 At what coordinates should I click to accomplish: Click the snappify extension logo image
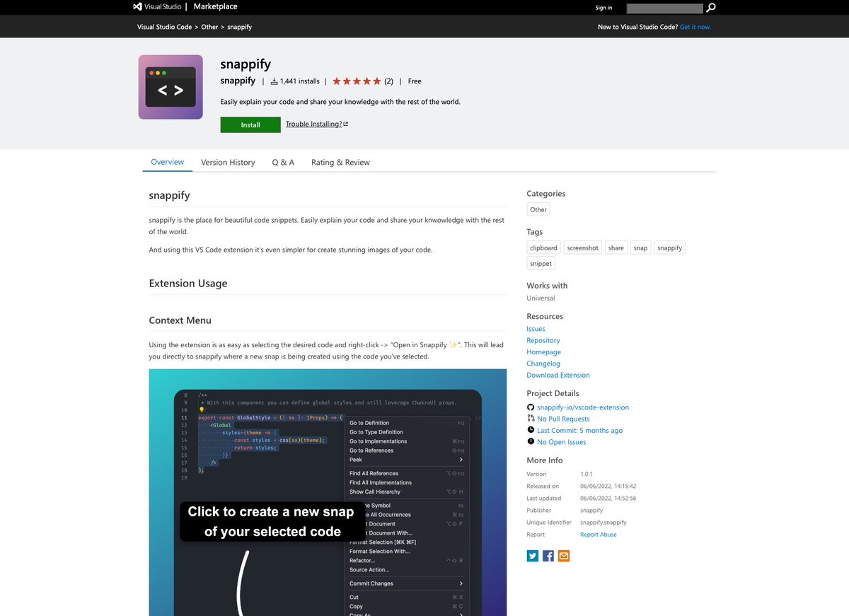point(171,87)
